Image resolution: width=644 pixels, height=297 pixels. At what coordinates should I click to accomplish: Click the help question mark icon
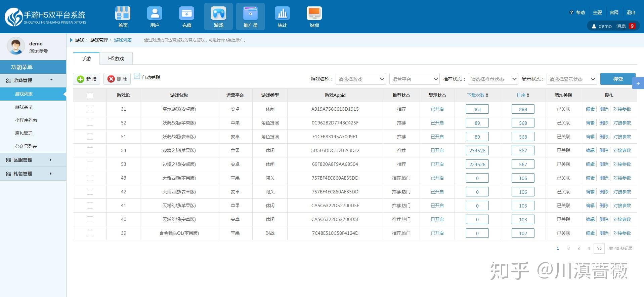pos(571,12)
